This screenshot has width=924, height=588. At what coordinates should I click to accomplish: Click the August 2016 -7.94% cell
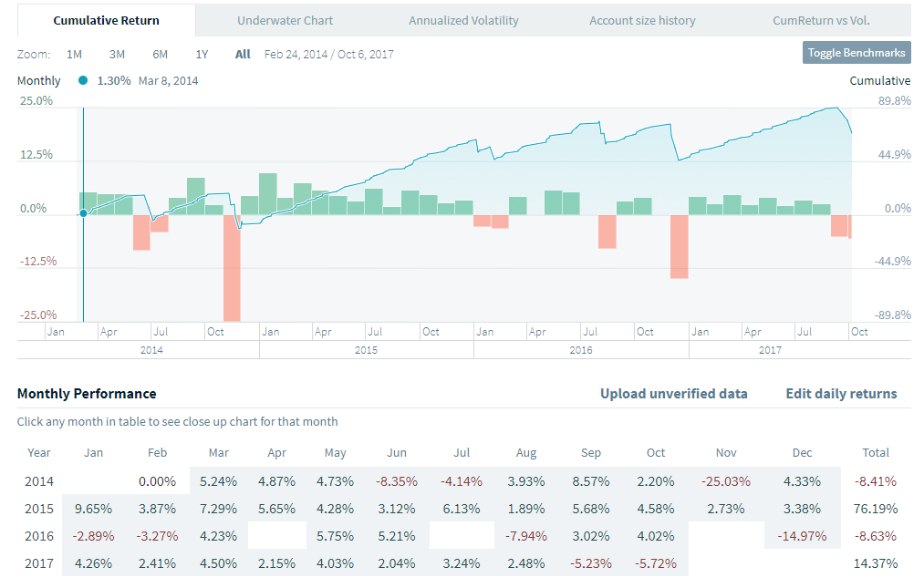525,536
